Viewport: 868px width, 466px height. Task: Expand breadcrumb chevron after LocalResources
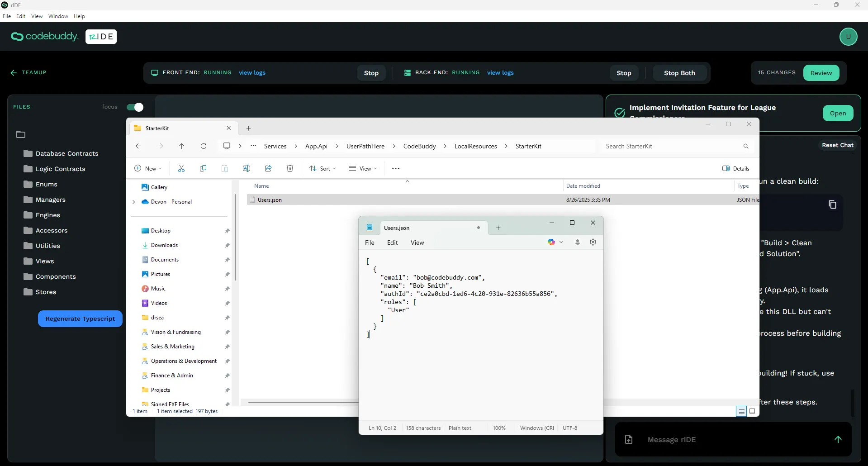pos(506,146)
